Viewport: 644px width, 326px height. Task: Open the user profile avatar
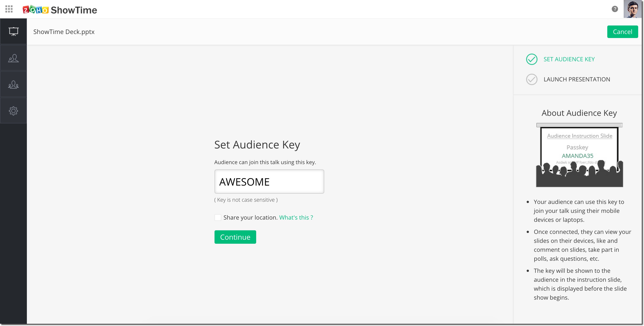632,9
